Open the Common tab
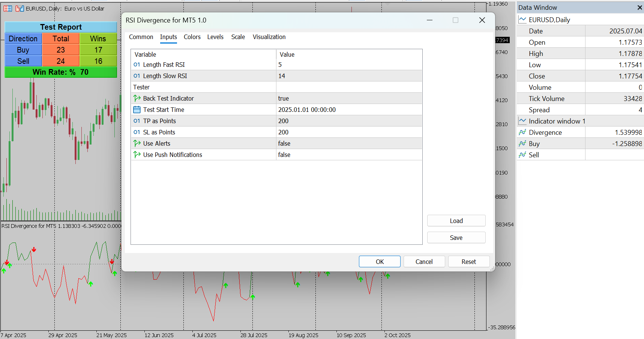 [141, 37]
